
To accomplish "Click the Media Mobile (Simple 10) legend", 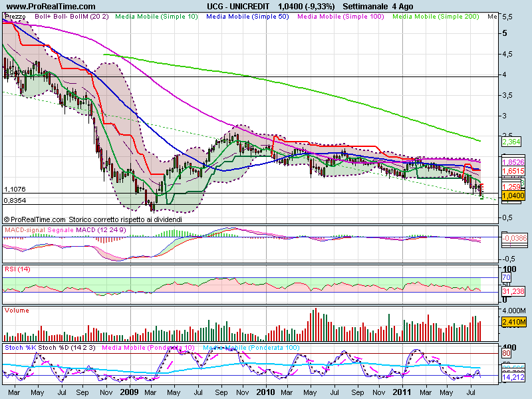I will pos(157,16).
